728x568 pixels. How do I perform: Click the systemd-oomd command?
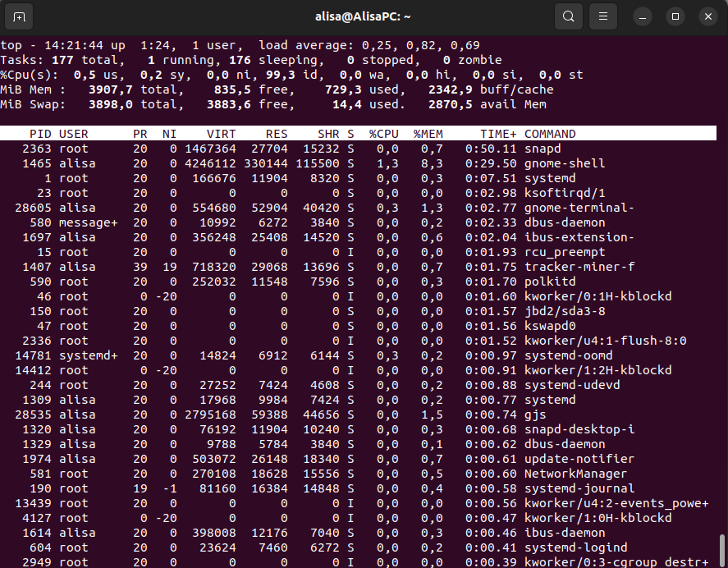pyautogui.click(x=568, y=355)
